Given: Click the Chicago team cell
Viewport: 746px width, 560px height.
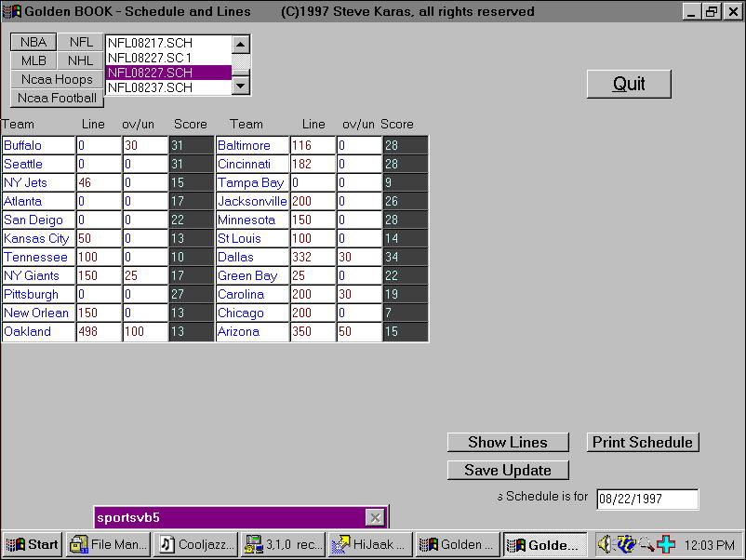Looking at the screenshot, I should pyautogui.click(x=253, y=313).
